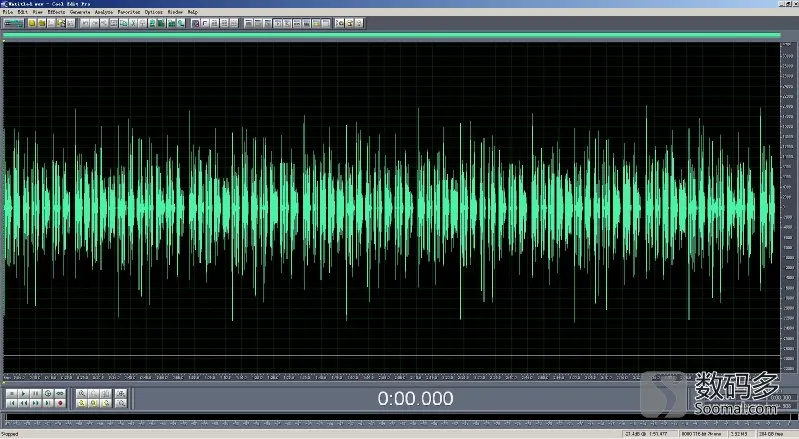
Task: Click the scissors Cut toolbar icon
Action: [133, 23]
